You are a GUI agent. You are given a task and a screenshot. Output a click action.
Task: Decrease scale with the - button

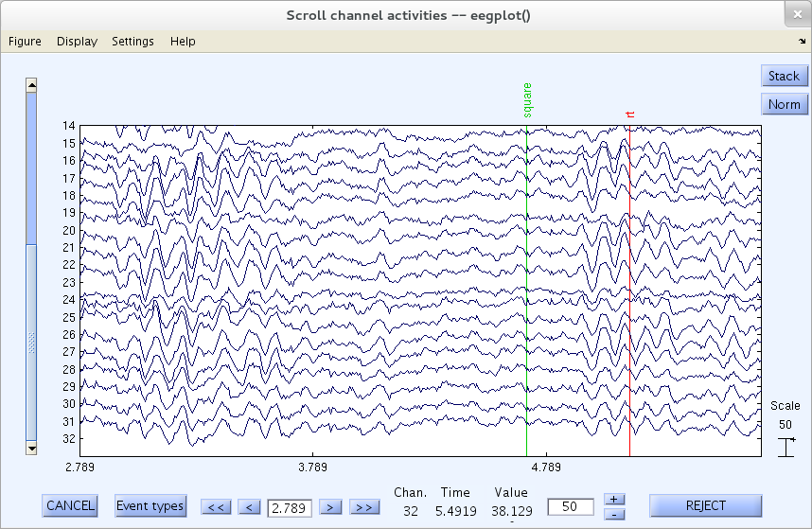click(614, 514)
